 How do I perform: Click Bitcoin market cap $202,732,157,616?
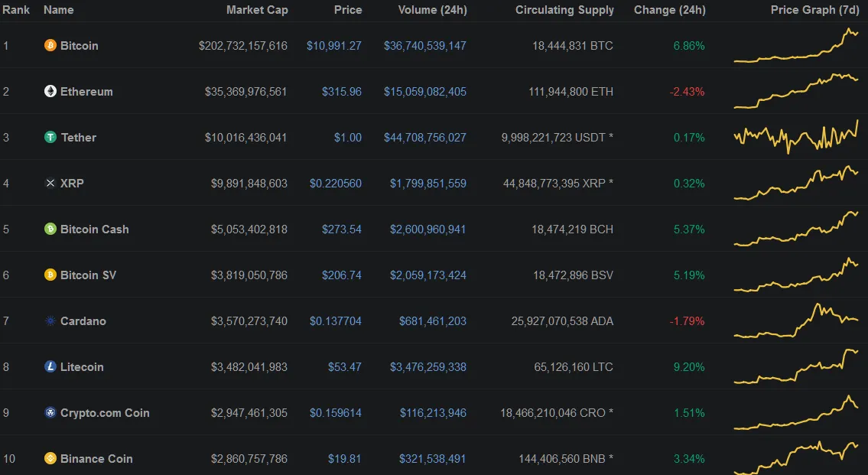pyautogui.click(x=243, y=46)
